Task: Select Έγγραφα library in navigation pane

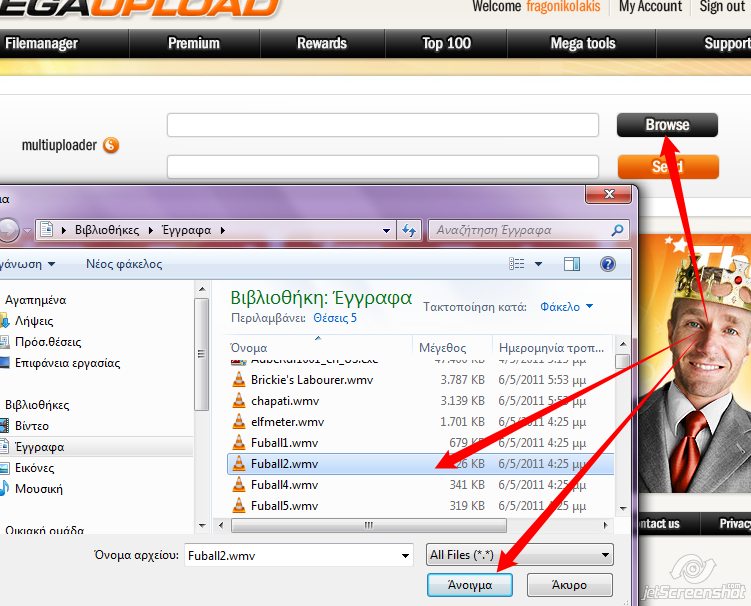Action: click(x=39, y=447)
